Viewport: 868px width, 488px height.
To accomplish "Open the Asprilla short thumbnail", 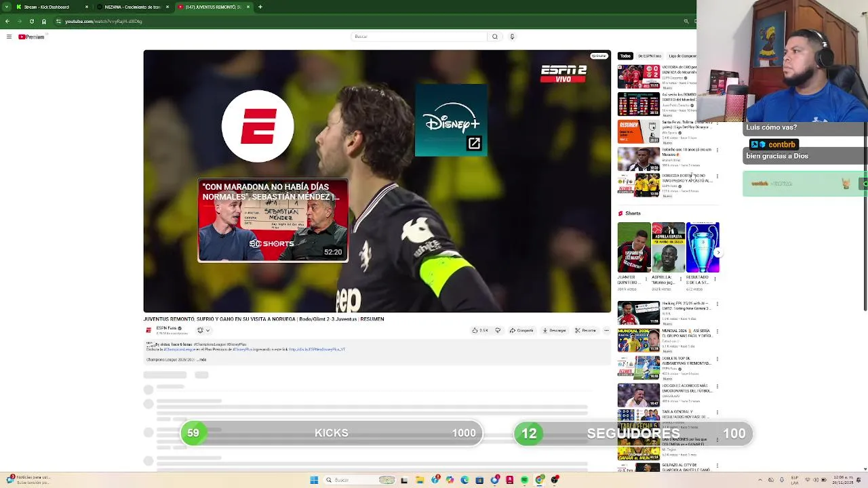I will tap(668, 247).
